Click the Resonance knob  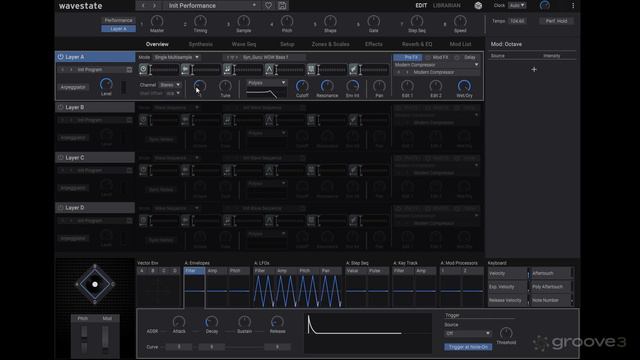click(x=327, y=86)
